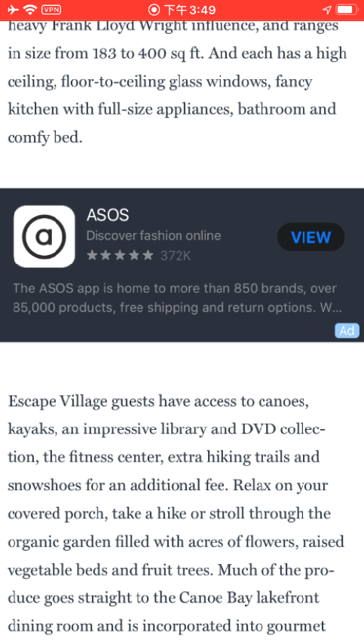Tap the screen recording indicator dot
Image resolution: width=364 pixels, height=641 pixels.
point(154,9)
